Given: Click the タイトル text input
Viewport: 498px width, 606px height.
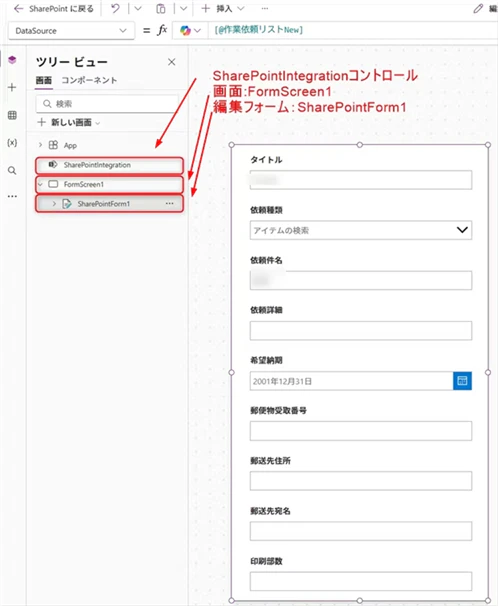Looking at the screenshot, I should 360,180.
